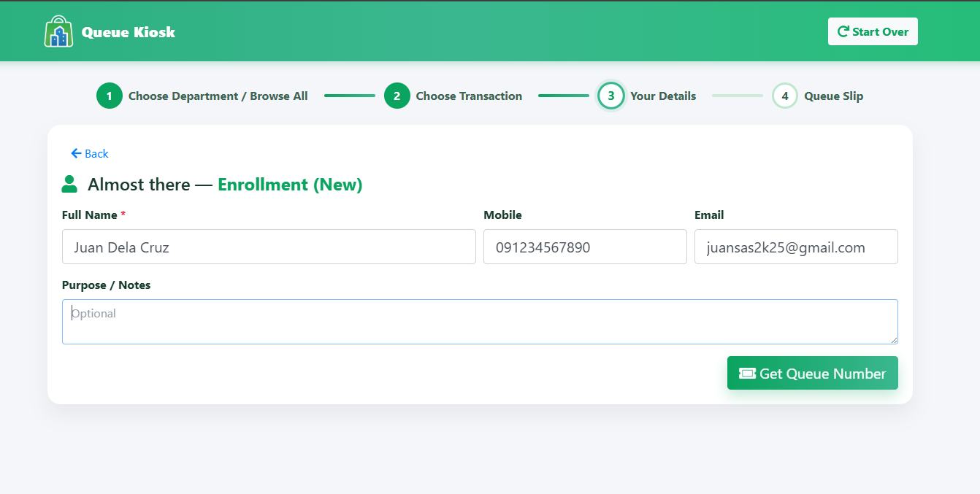Viewport: 980px width, 494px height.
Task: Go to step 1 number circle
Action: [x=110, y=96]
